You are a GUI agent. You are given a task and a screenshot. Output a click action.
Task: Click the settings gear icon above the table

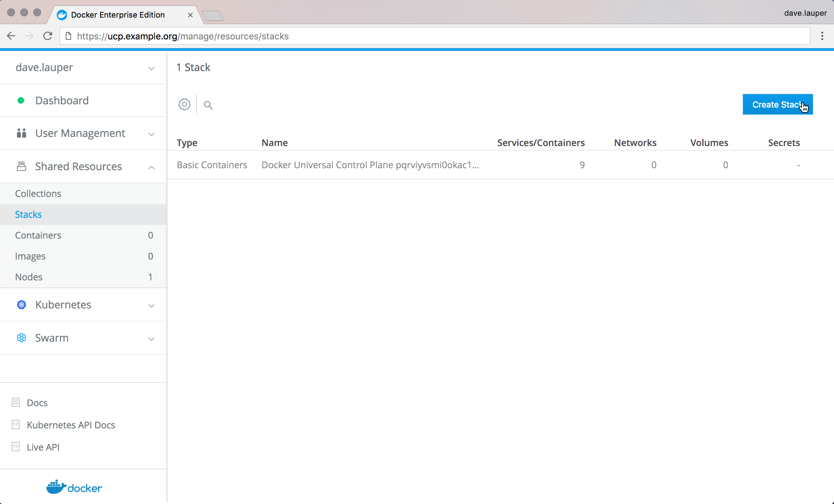tap(185, 105)
